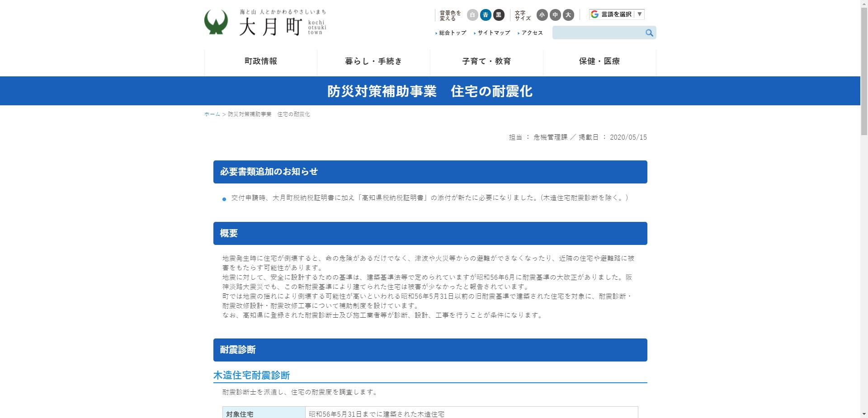Open the 子育て・教育 tab
The height and width of the screenshot is (418, 868).
(x=486, y=61)
